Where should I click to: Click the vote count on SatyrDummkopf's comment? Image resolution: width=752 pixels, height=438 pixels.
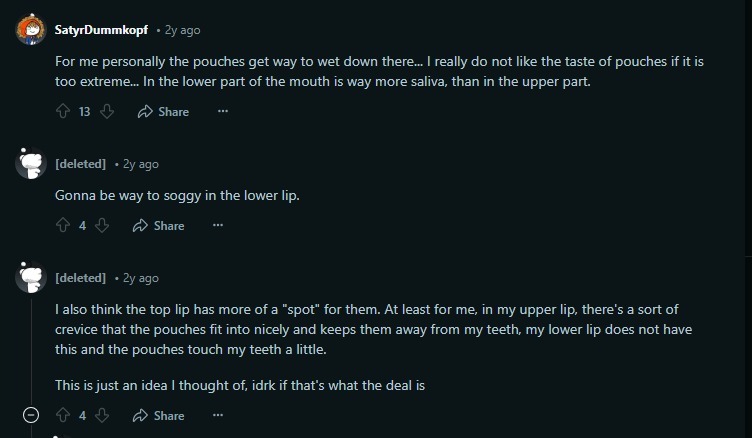coord(84,112)
